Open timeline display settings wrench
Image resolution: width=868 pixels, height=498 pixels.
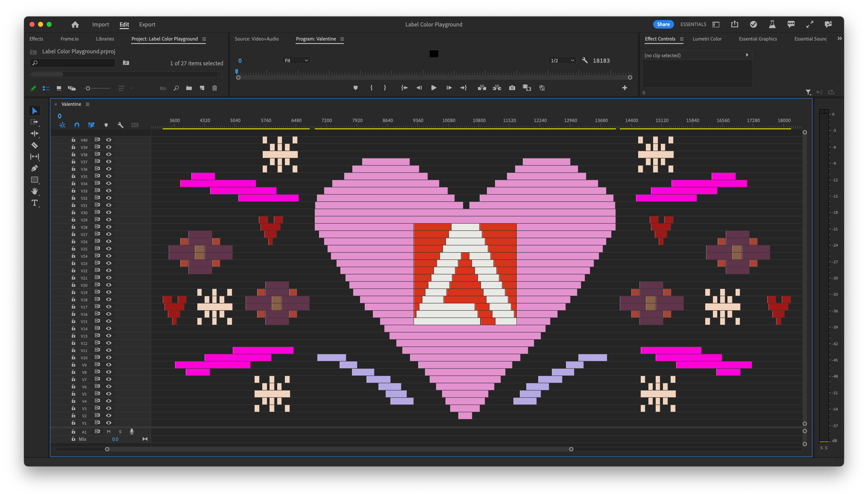pyautogui.click(x=120, y=125)
